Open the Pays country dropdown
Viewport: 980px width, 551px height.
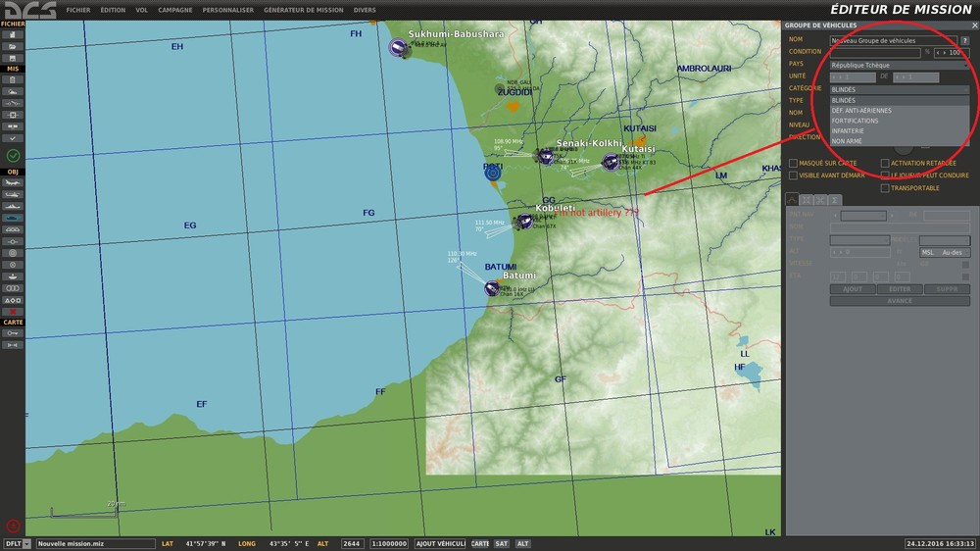(x=900, y=65)
